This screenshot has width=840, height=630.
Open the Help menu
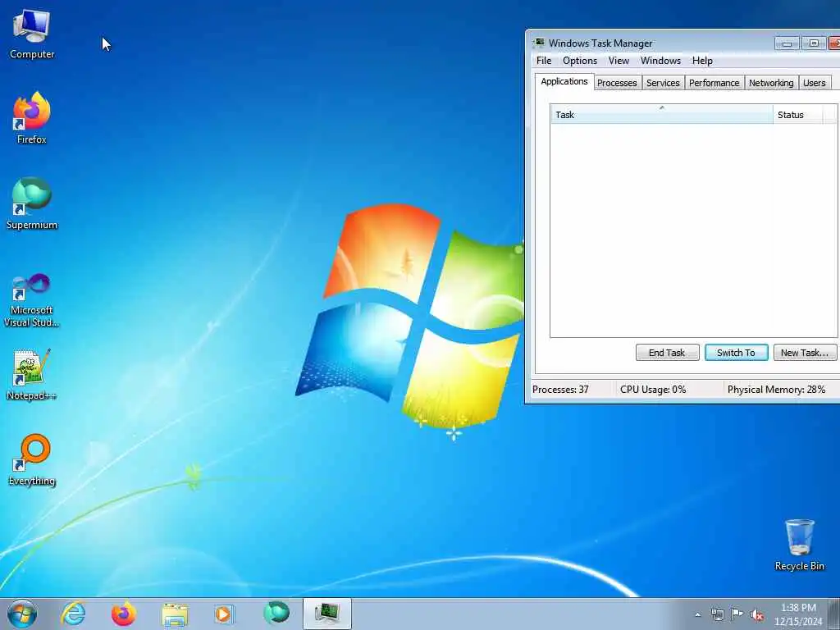[702, 61]
